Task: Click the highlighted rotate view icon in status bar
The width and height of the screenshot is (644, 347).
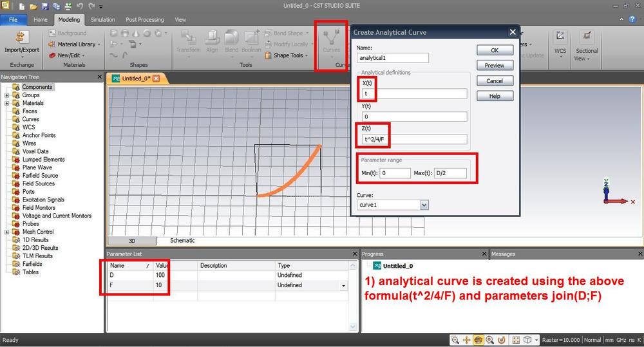Action: pyautogui.click(x=478, y=340)
